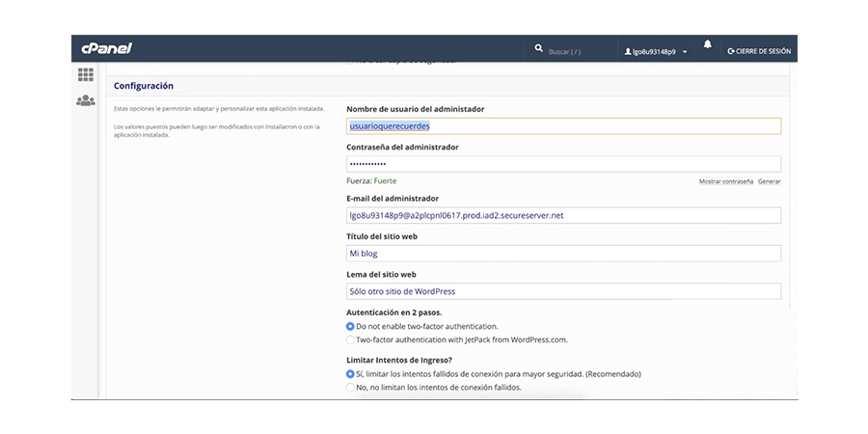Screen dimensions: 868x434
Task: Click Mostrar contraseña link
Action: [x=725, y=181]
